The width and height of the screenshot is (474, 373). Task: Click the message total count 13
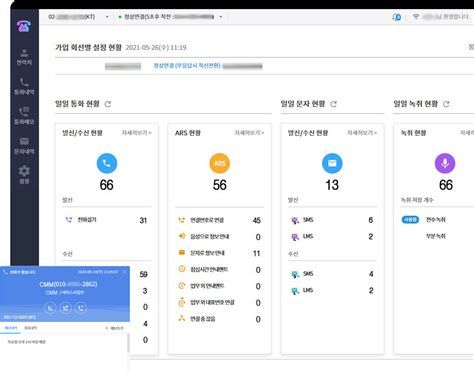click(332, 185)
